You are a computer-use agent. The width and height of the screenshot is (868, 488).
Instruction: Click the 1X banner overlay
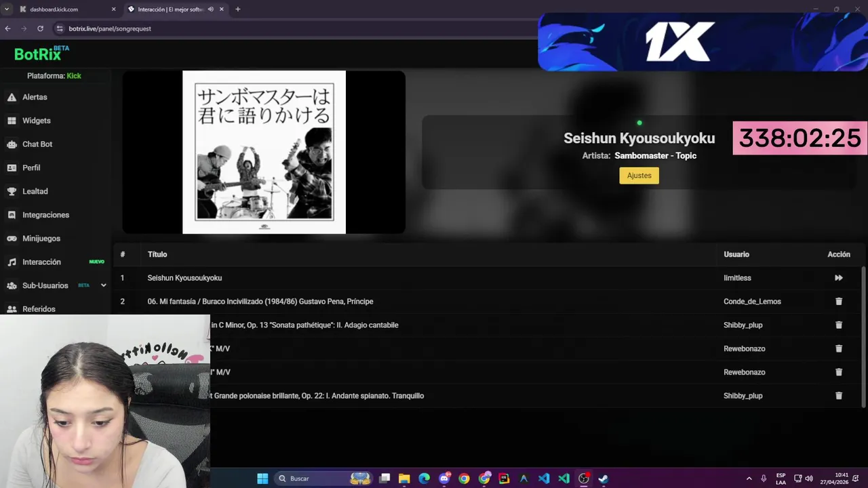[x=703, y=42]
